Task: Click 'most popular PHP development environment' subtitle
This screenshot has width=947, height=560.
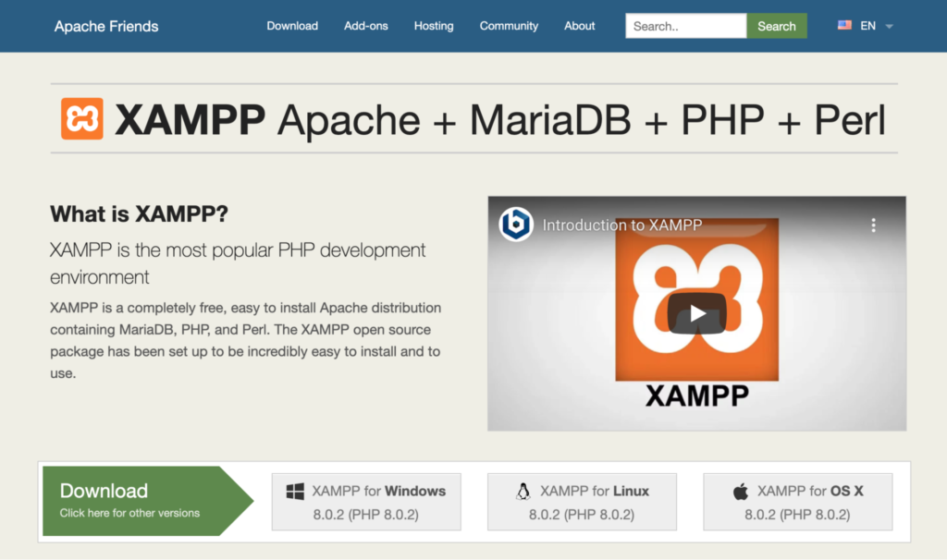Action: (x=238, y=263)
